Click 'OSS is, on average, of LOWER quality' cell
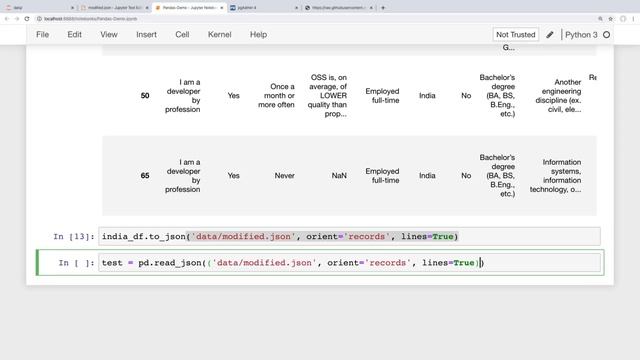The width and height of the screenshot is (640, 360). tap(328, 96)
